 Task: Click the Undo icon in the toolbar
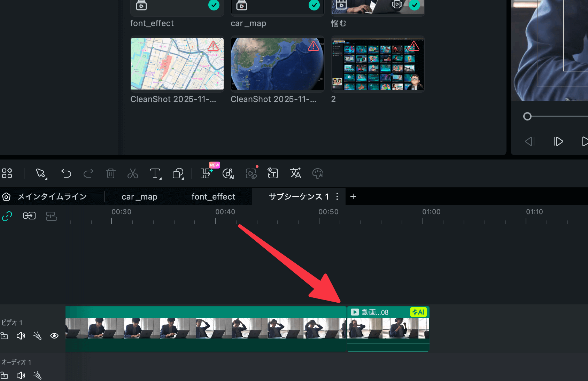66,173
